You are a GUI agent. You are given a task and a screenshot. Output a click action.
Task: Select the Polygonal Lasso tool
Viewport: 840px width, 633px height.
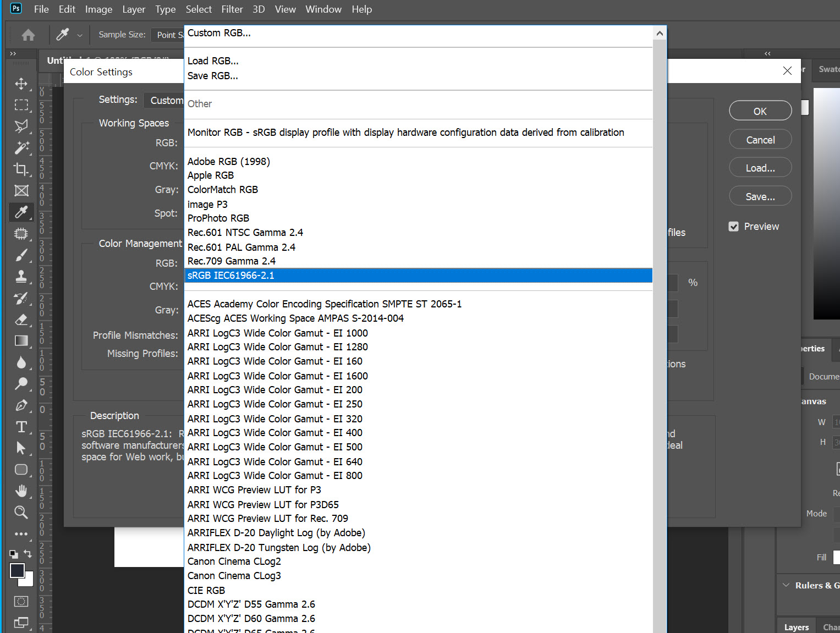click(21, 126)
